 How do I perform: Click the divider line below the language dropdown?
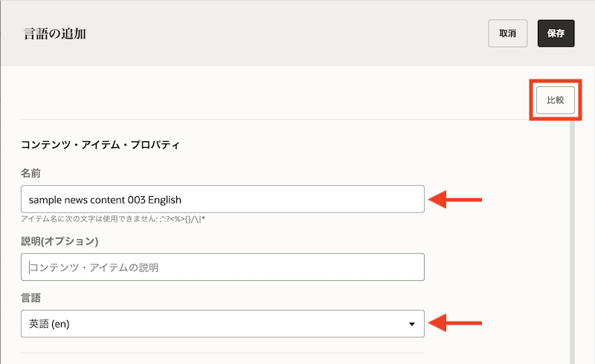click(x=223, y=353)
